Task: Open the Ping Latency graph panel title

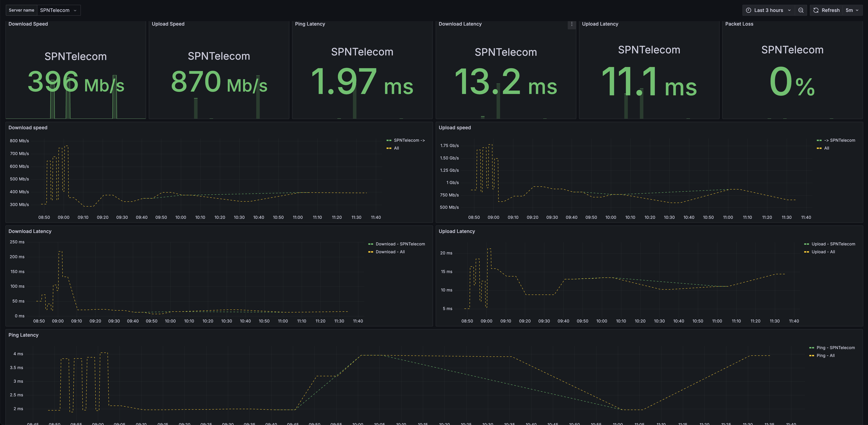Action: click(24, 335)
